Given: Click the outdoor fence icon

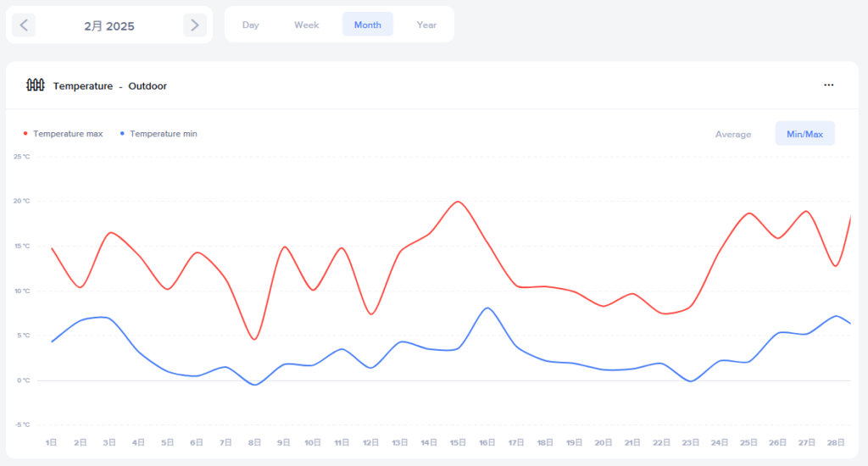Looking at the screenshot, I should click(x=35, y=85).
